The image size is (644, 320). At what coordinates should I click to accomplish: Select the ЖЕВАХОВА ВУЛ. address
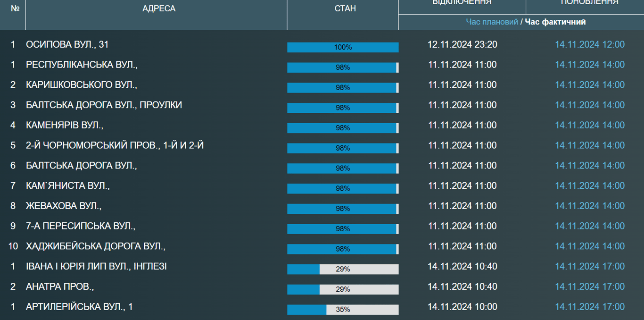click(64, 206)
